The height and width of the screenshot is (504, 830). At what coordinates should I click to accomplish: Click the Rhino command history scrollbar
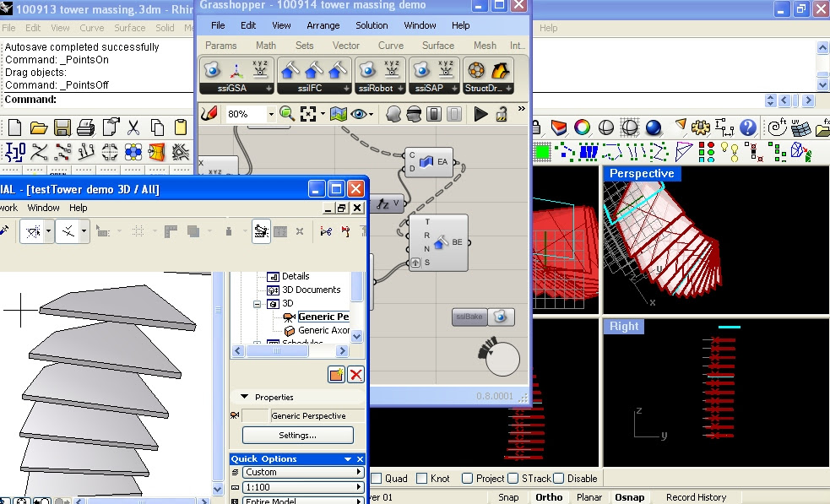click(x=822, y=66)
